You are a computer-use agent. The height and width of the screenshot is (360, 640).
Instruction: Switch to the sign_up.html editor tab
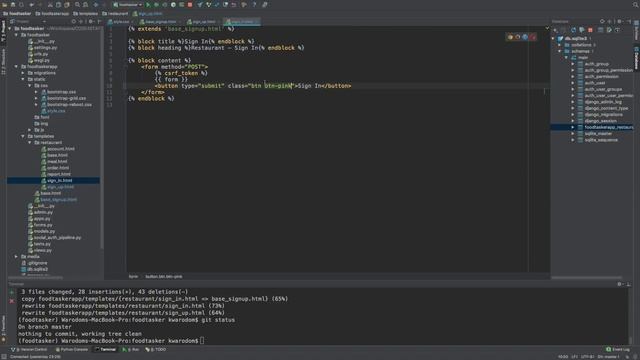click(203, 22)
